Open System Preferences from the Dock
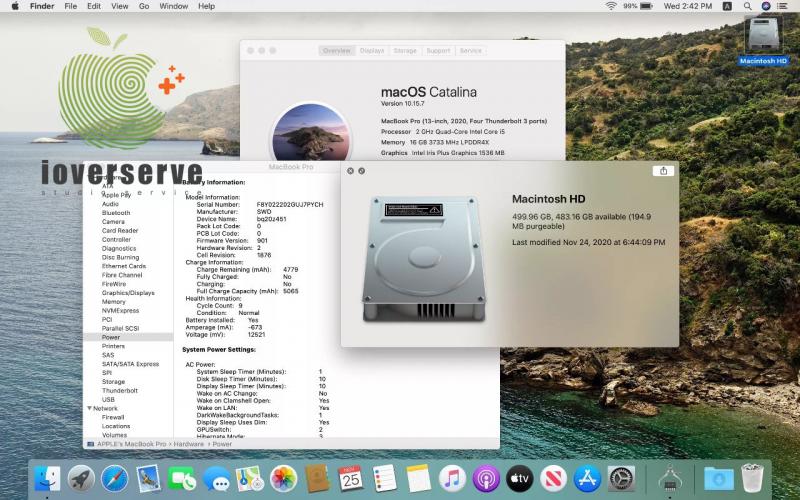This screenshot has height=500, width=800. [621, 479]
